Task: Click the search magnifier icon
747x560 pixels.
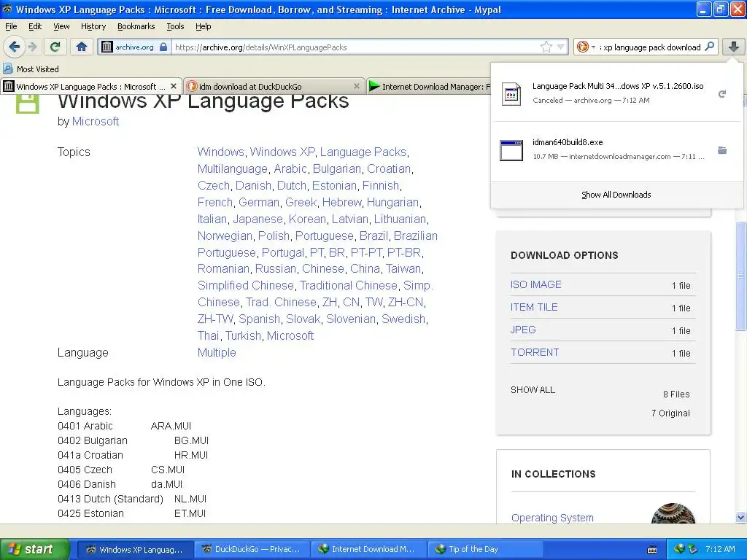Action: tap(709, 47)
